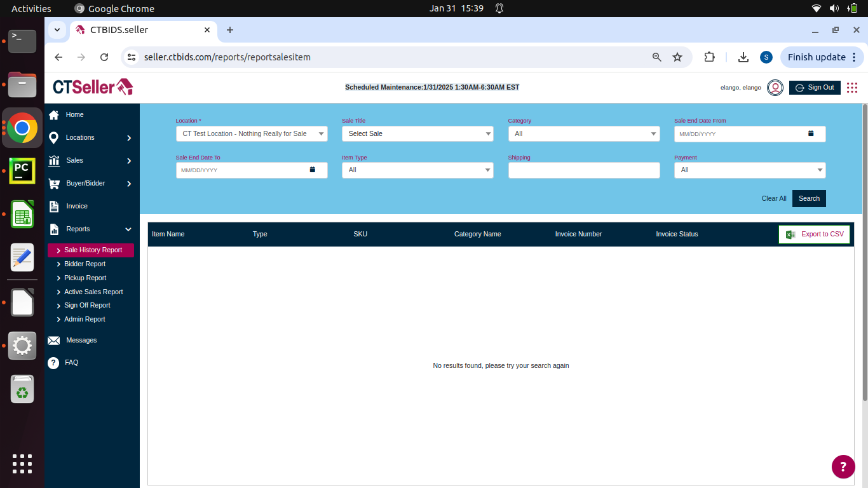
Task: Click the Home icon in sidebar
Action: [54, 115]
